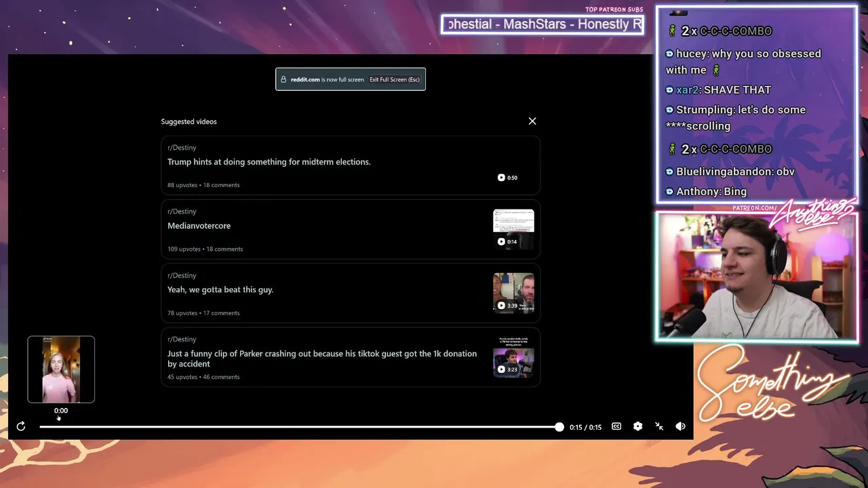Click hucey's chat message "why you so obsessed"
This screenshot has width=868, height=488.
click(743, 62)
